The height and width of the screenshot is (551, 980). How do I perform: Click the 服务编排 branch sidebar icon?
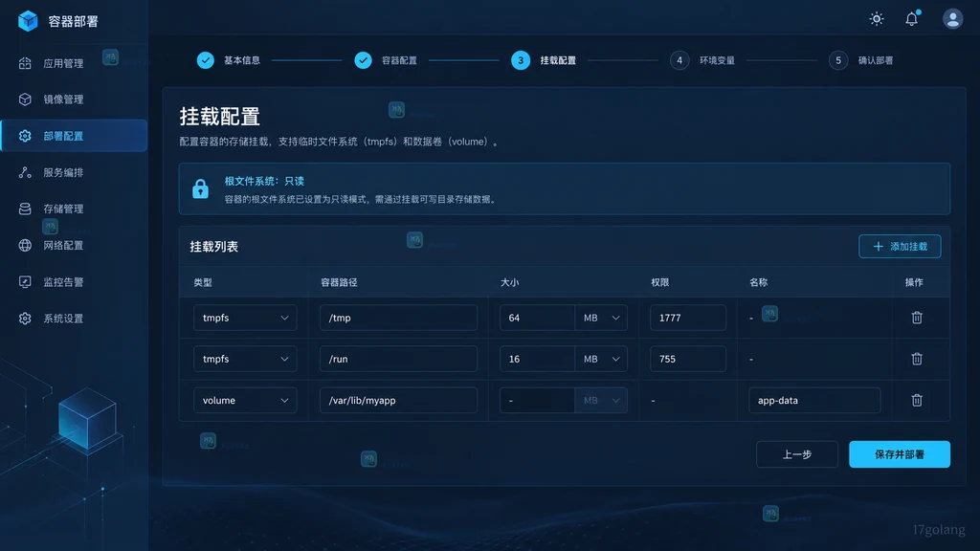[25, 172]
